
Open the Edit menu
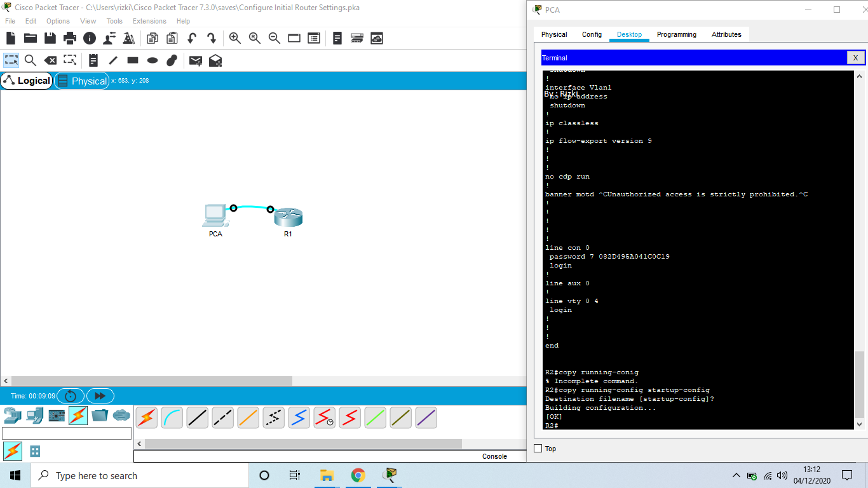pyautogui.click(x=31, y=21)
